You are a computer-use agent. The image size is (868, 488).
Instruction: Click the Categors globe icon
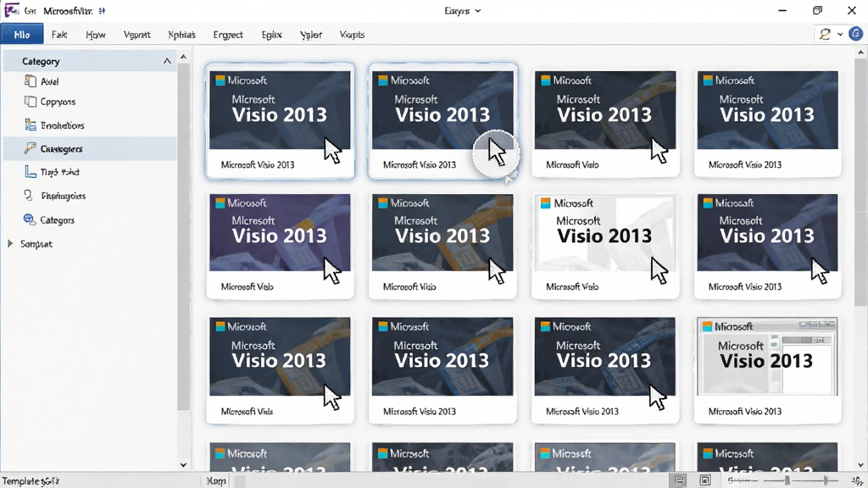[x=30, y=219]
